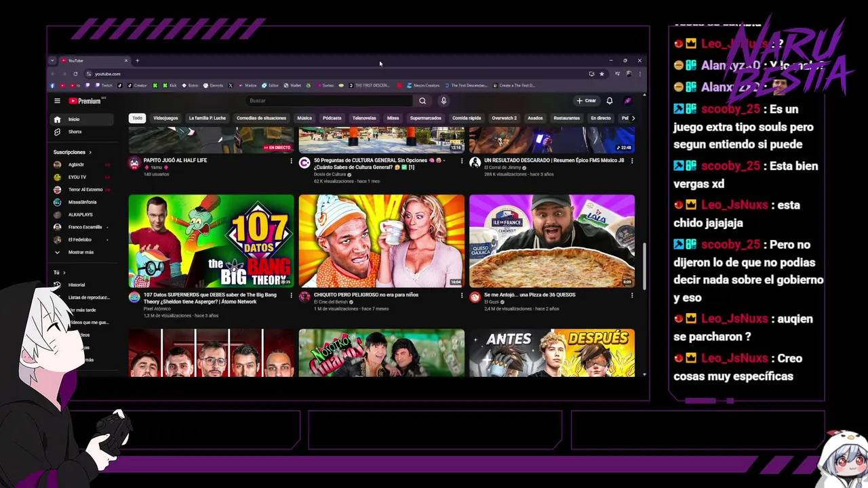Image resolution: width=868 pixels, height=488 pixels.
Task: Open Franco Escamilla subscription
Action: coord(82,227)
